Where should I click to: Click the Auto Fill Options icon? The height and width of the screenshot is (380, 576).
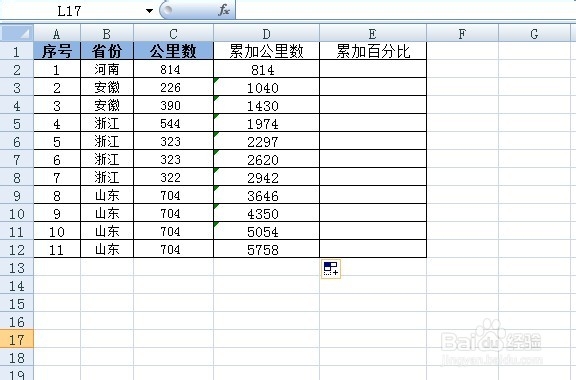pyautogui.click(x=331, y=269)
